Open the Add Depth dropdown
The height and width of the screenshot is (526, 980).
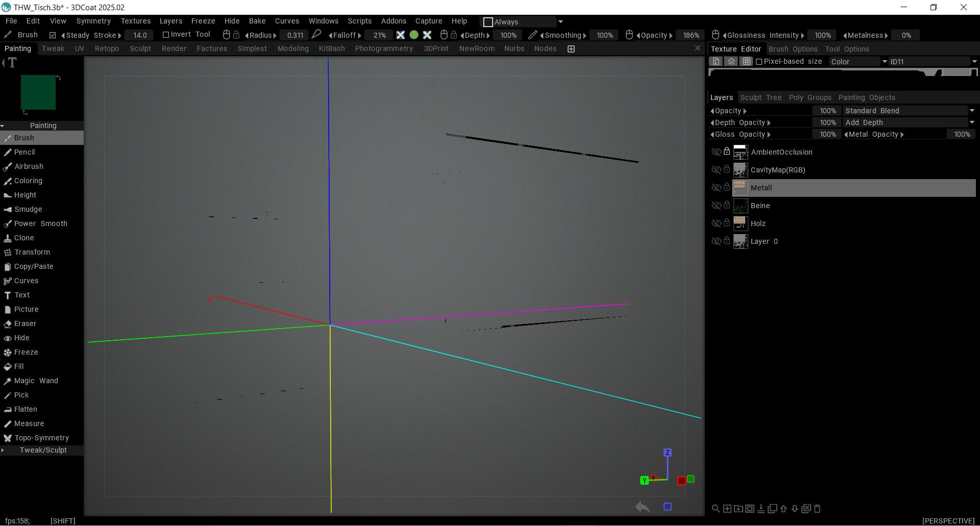[x=909, y=122]
